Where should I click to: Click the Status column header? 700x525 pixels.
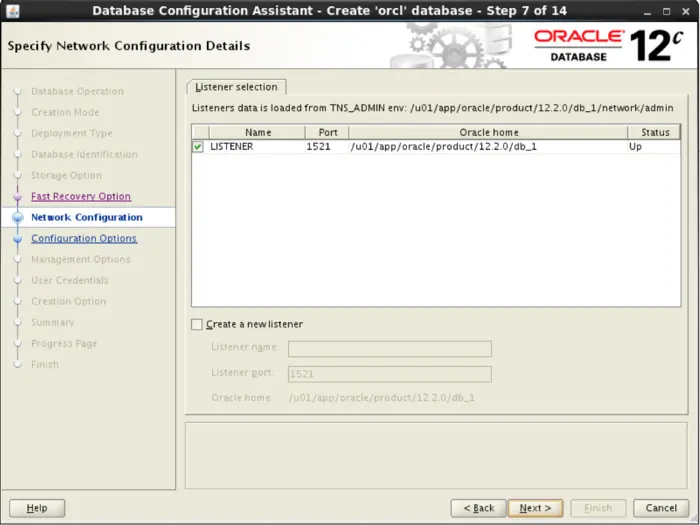[654, 133]
